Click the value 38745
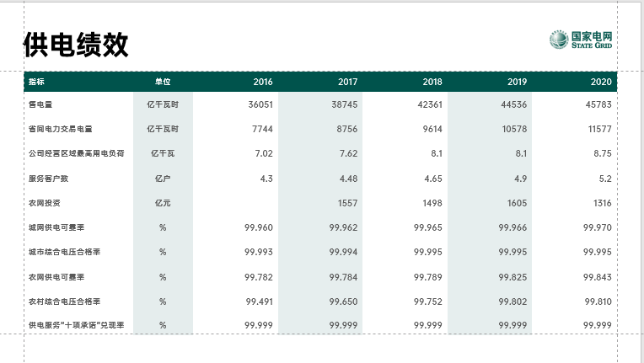Image resolution: width=644 pixels, height=363 pixels. [x=345, y=104]
